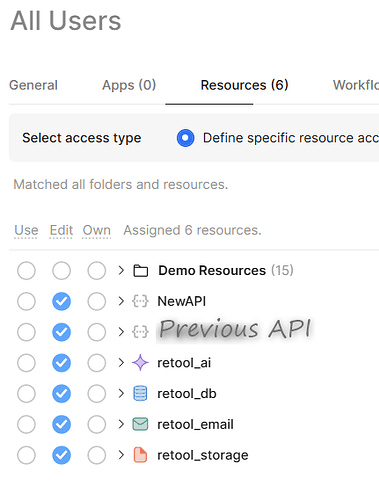Expand the retool_email row chevron
379x500 pixels.
[121, 424]
